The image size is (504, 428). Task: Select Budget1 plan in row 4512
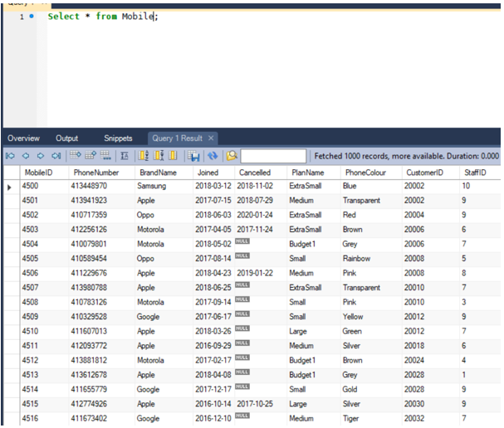tap(302, 360)
